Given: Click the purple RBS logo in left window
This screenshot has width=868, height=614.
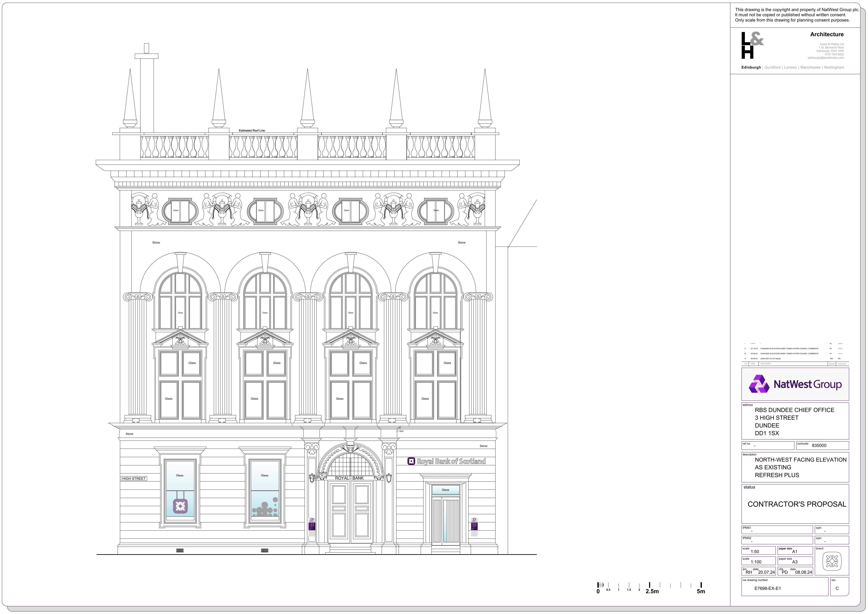Looking at the screenshot, I should [180, 506].
